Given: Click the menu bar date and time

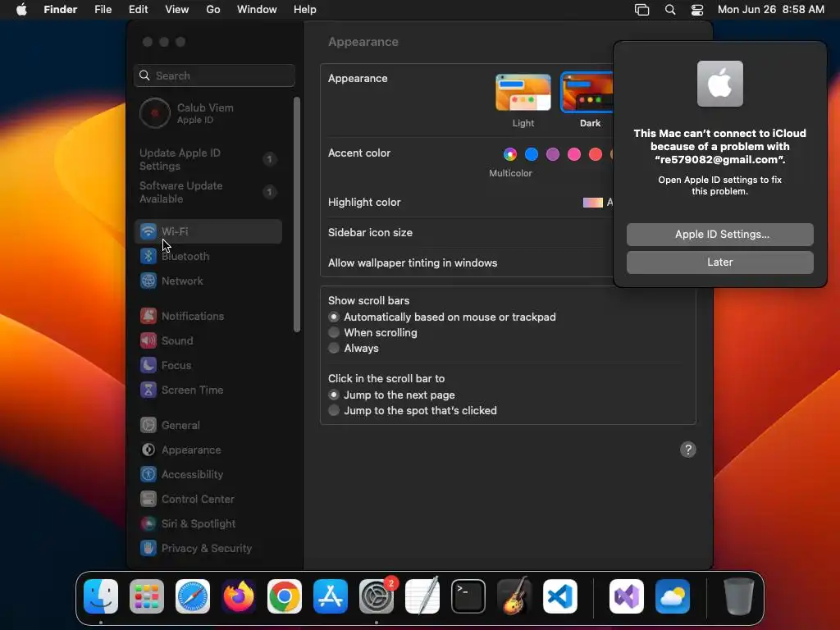Looking at the screenshot, I should coord(771,10).
